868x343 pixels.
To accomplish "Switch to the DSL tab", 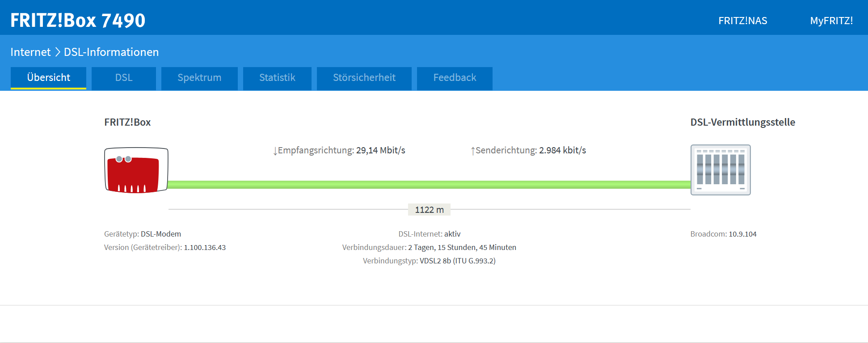I will [124, 78].
